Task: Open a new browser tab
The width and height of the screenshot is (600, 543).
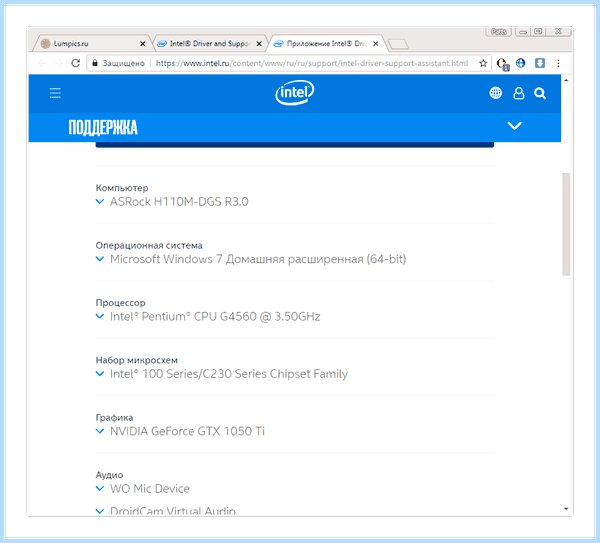Action: coord(398,44)
